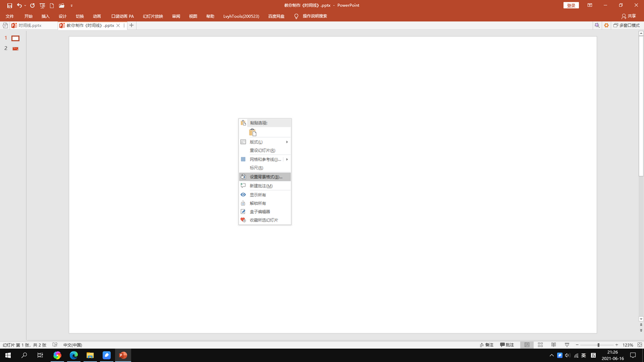The height and width of the screenshot is (362, 644).
Task: Create a new presentation via the blank page icon
Action: [52, 5]
